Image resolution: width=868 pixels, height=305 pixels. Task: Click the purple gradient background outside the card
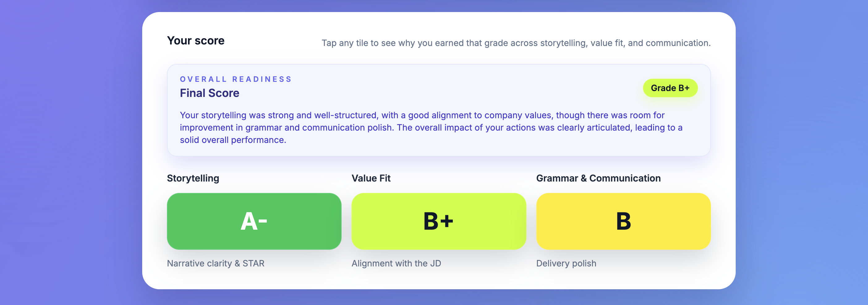click(x=67, y=152)
